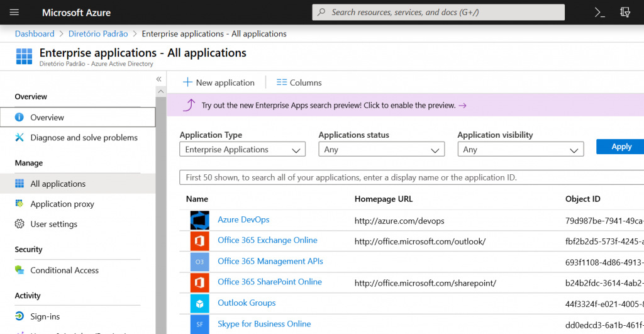Collapse the sidebar with double chevron
The image size is (644, 334).
[159, 79]
